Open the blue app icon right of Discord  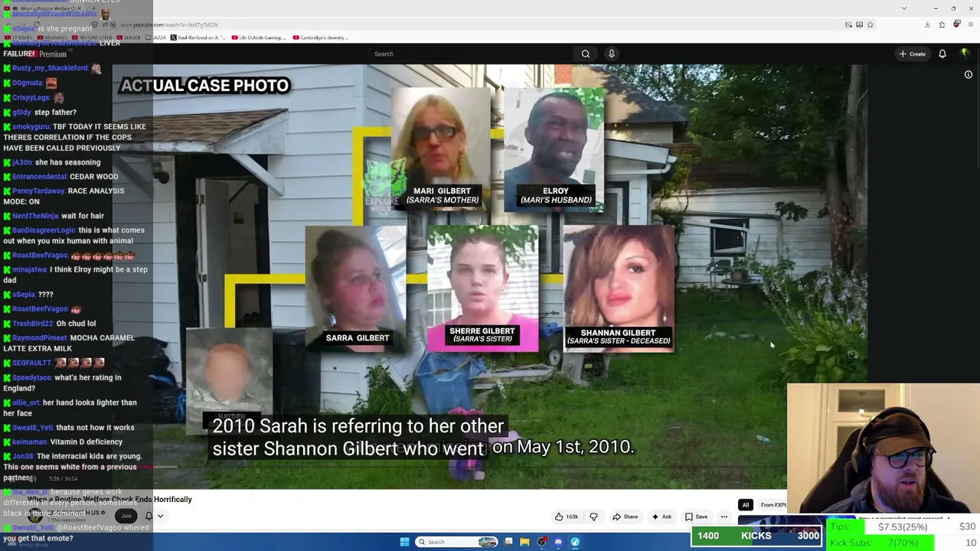(575, 542)
